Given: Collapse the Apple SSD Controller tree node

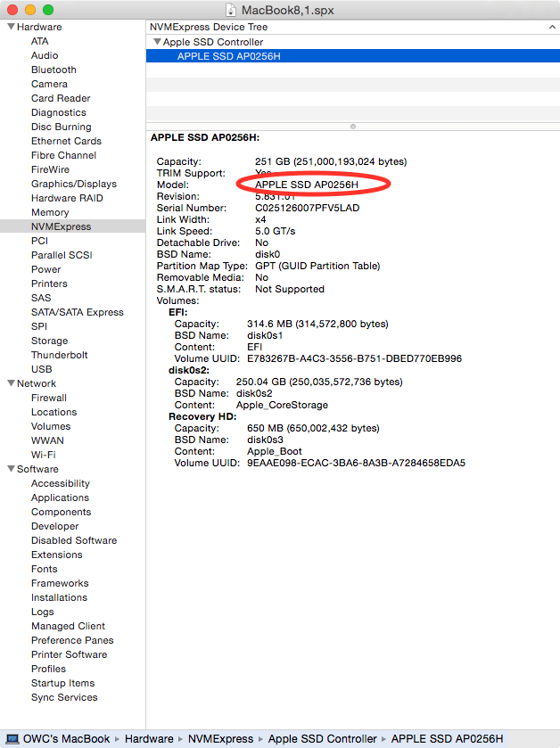Looking at the screenshot, I should tap(156, 42).
